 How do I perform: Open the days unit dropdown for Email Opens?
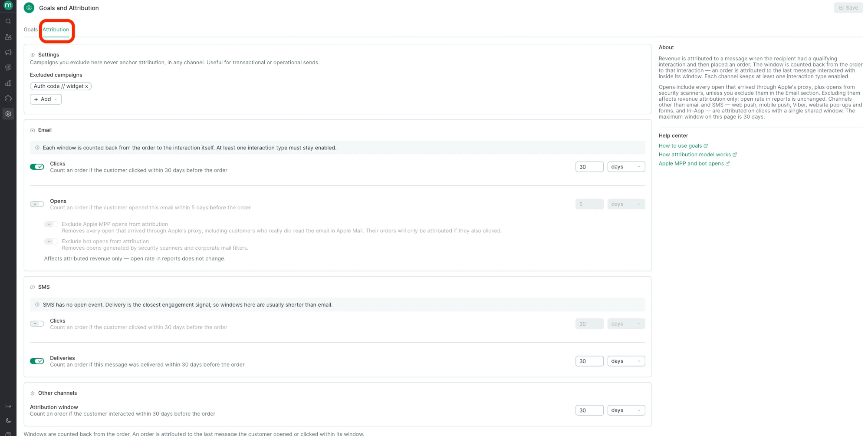pyautogui.click(x=626, y=204)
